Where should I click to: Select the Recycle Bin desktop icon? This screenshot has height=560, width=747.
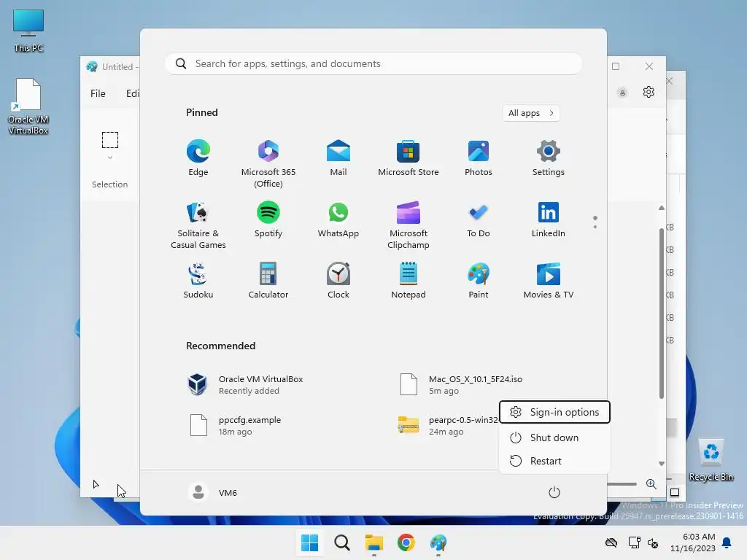[711, 460]
